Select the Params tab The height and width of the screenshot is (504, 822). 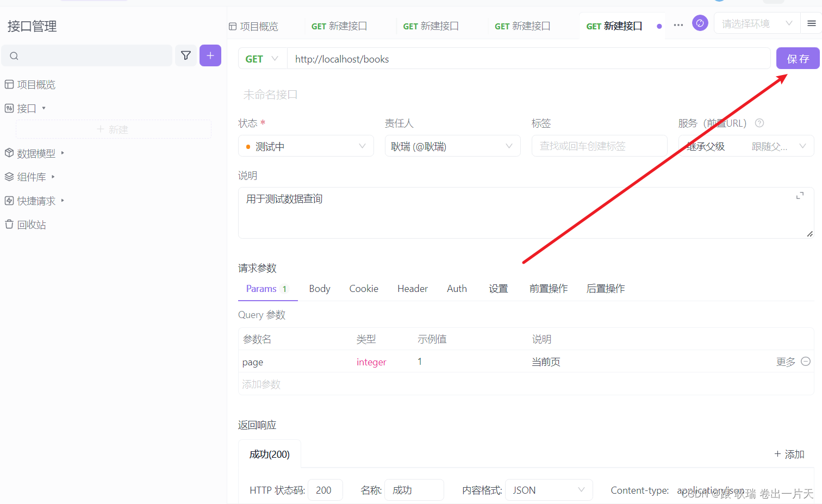(267, 289)
